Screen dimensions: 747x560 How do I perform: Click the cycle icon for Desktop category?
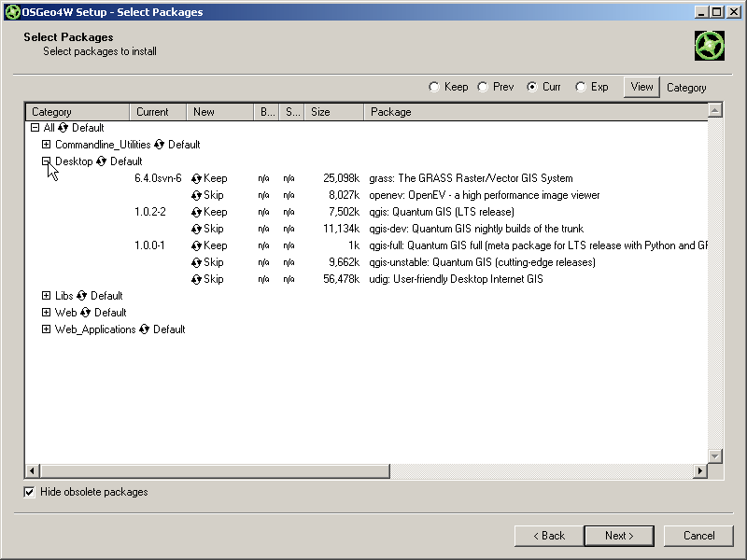coord(102,161)
